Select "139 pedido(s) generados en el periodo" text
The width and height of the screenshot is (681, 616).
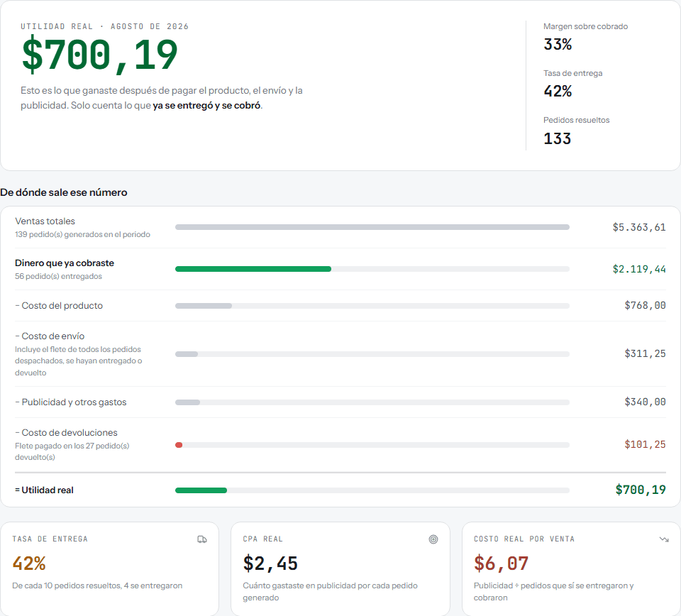click(x=82, y=235)
